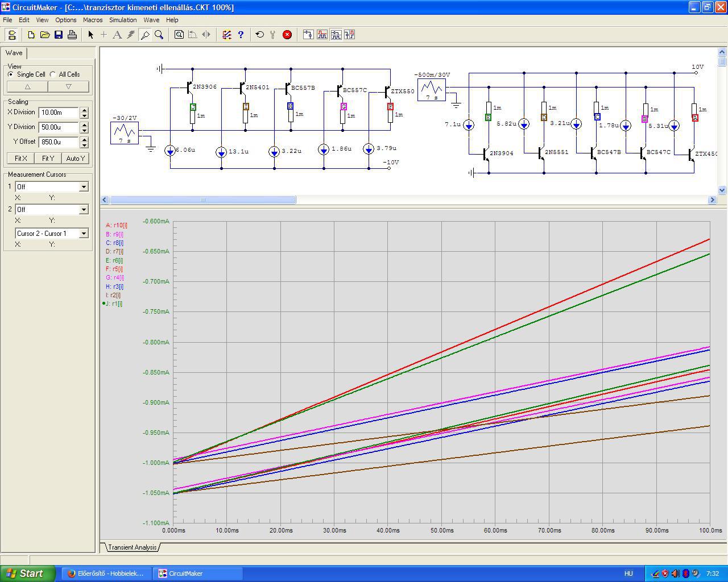Click the schematic vertical scrollbar down arrow

point(722,190)
